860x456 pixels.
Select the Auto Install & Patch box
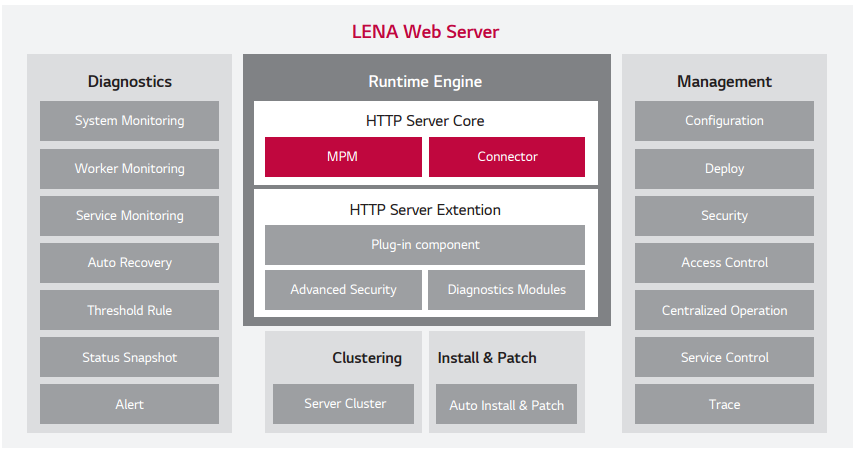tap(506, 404)
